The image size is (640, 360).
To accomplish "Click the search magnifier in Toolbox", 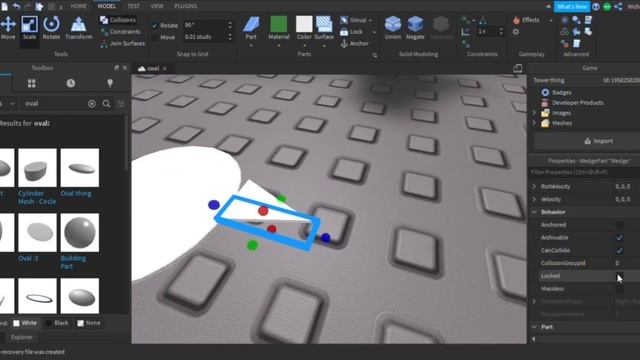I will [107, 104].
